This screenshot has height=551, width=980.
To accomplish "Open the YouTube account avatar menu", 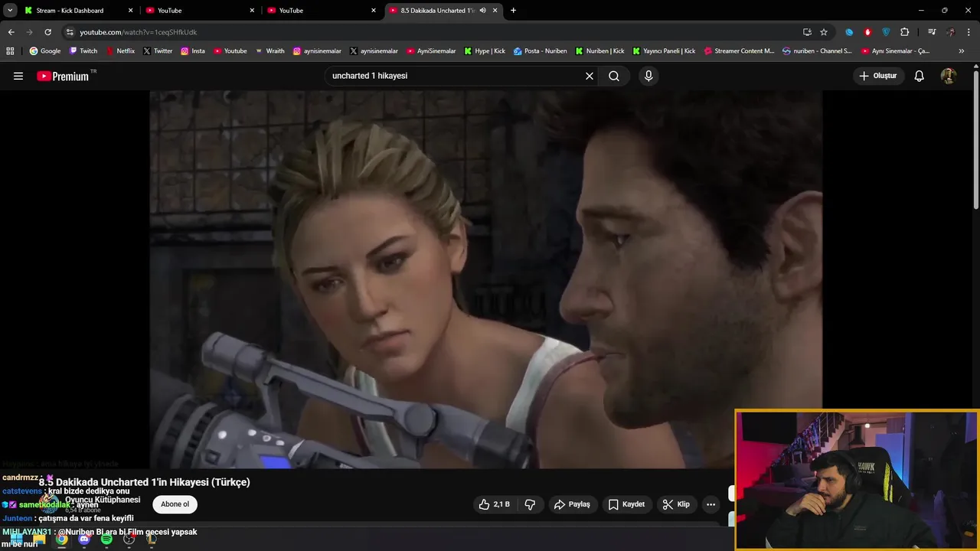I will click(x=949, y=76).
